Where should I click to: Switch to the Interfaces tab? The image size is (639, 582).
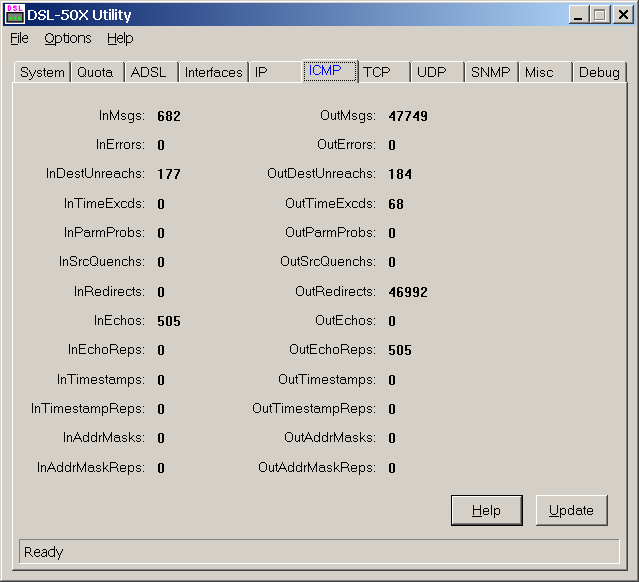213,72
